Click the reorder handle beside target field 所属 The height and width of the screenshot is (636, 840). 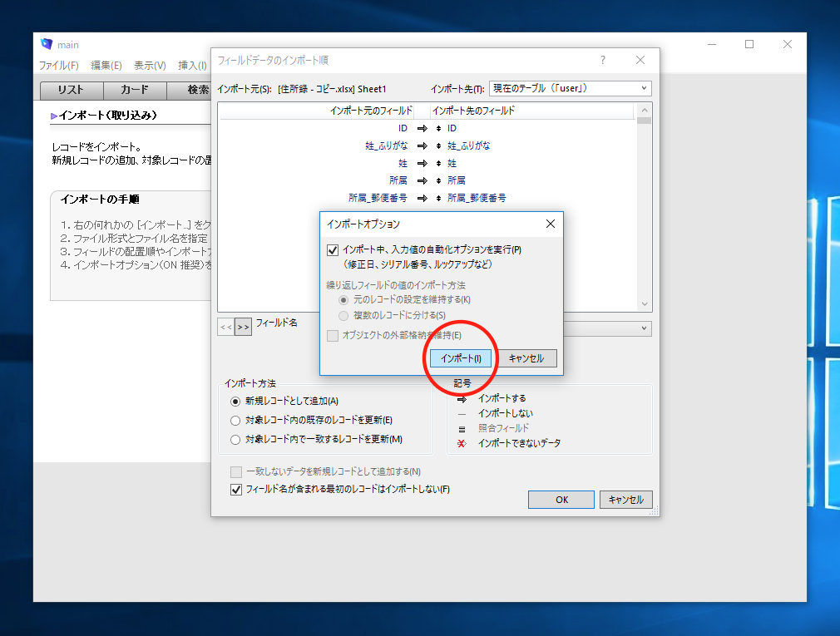point(439,180)
